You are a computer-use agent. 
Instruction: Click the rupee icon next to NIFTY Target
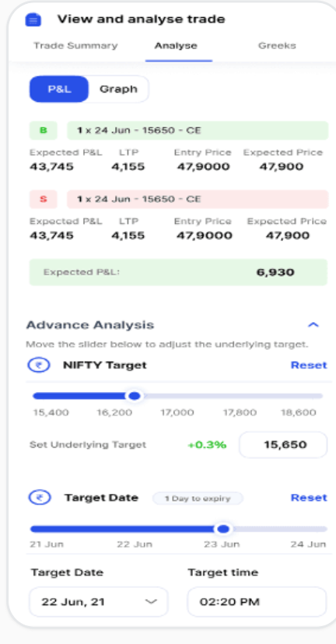point(39,365)
